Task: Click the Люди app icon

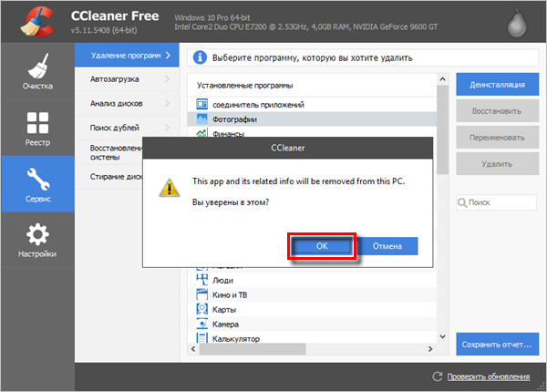Action: [x=202, y=280]
